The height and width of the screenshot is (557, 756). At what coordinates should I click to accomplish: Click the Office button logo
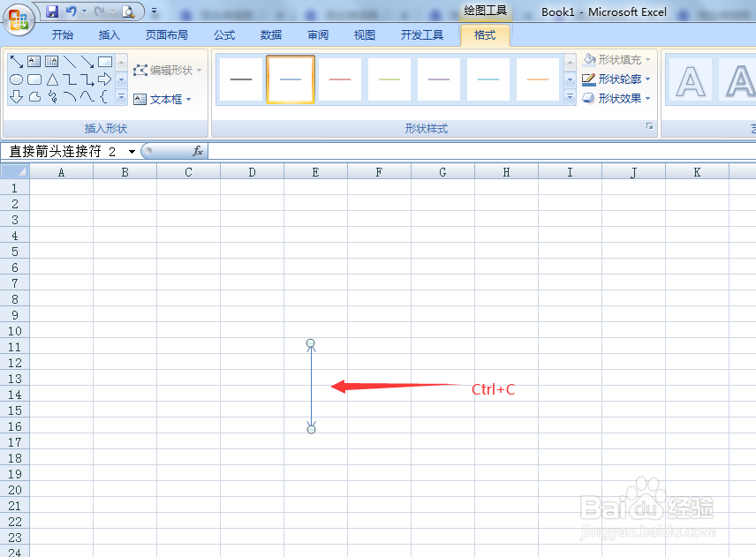coord(19,19)
